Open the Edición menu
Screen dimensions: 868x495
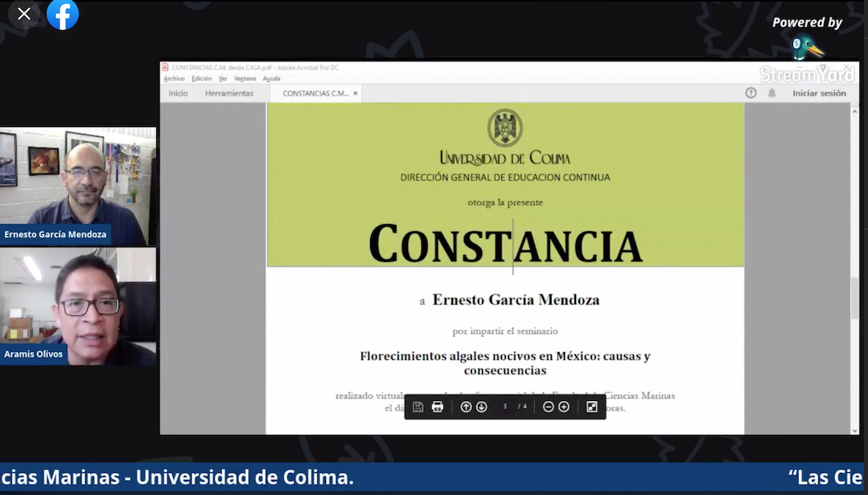click(201, 79)
